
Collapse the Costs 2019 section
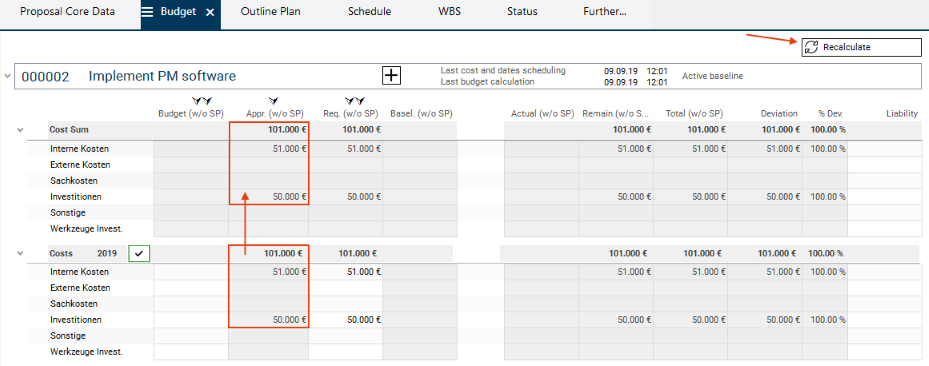pyautogui.click(x=21, y=253)
